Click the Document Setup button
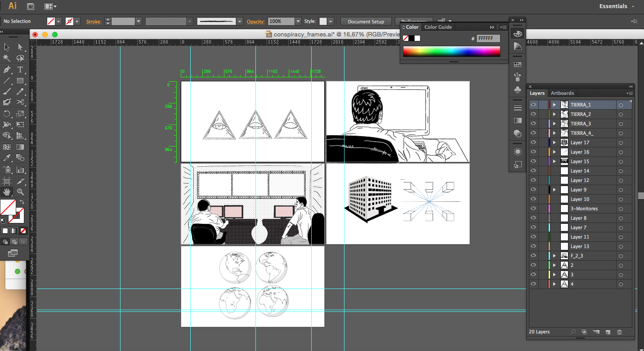Screen dimensions: 644x351 click(366, 22)
